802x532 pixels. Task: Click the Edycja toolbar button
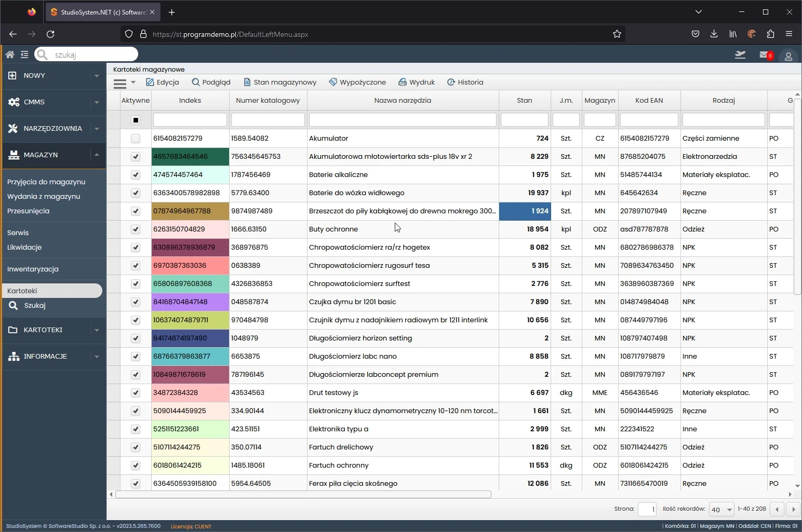click(x=163, y=82)
